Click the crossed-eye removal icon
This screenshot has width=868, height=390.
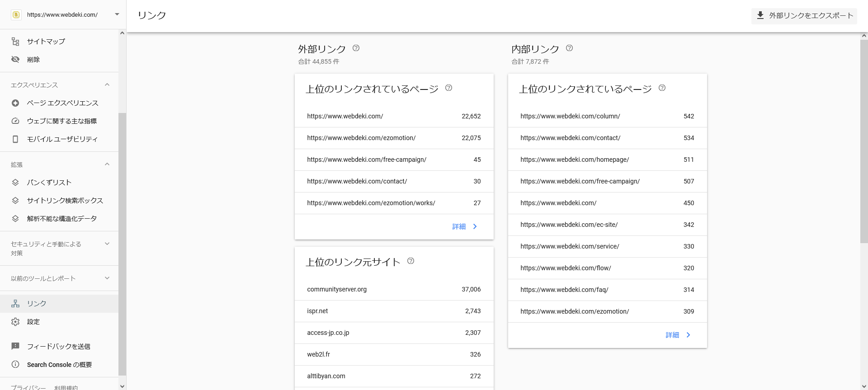(x=15, y=60)
